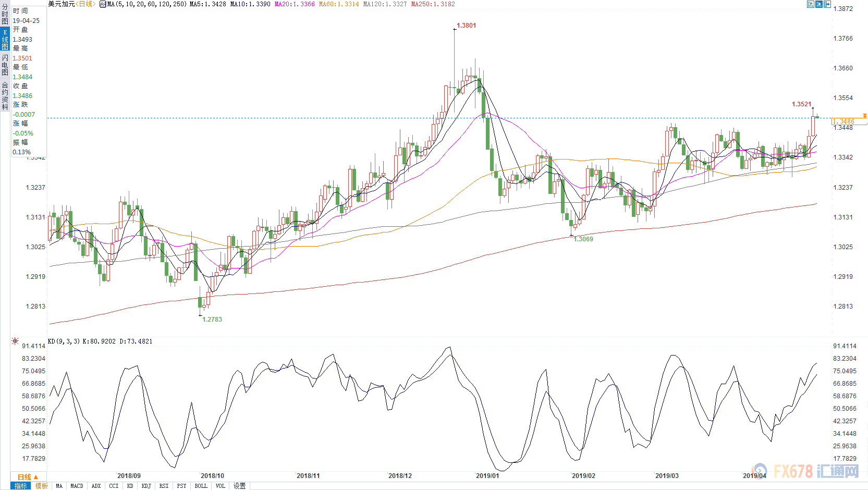
Task: Select the PSY indicator button
Action: click(182, 486)
